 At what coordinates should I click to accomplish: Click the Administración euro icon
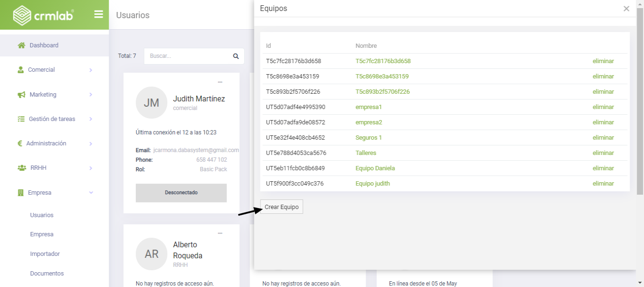[x=20, y=143]
